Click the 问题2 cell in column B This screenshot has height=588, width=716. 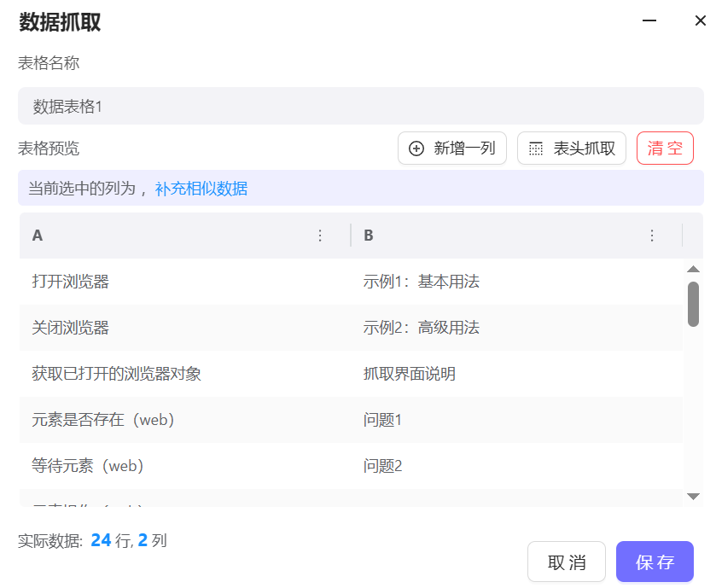(x=382, y=466)
